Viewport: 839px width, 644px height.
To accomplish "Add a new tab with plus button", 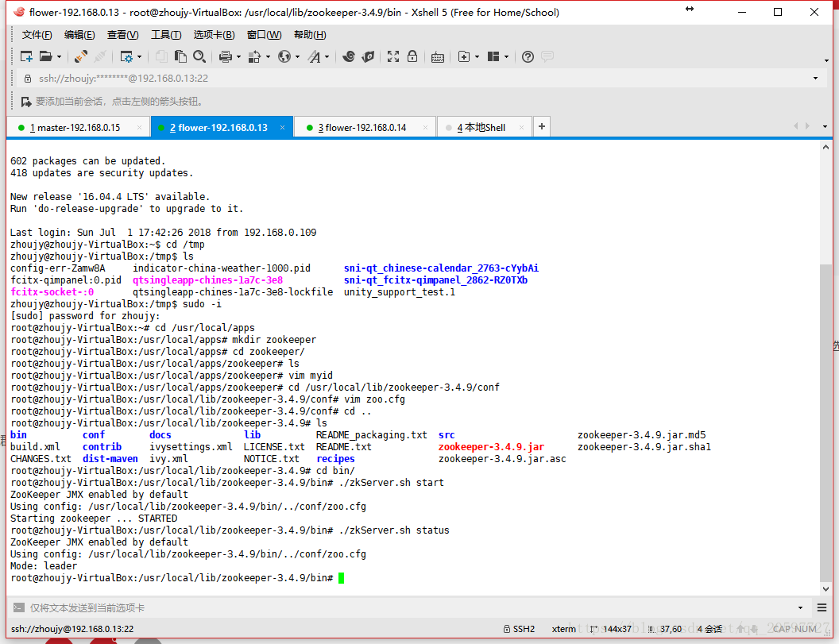I will point(542,126).
